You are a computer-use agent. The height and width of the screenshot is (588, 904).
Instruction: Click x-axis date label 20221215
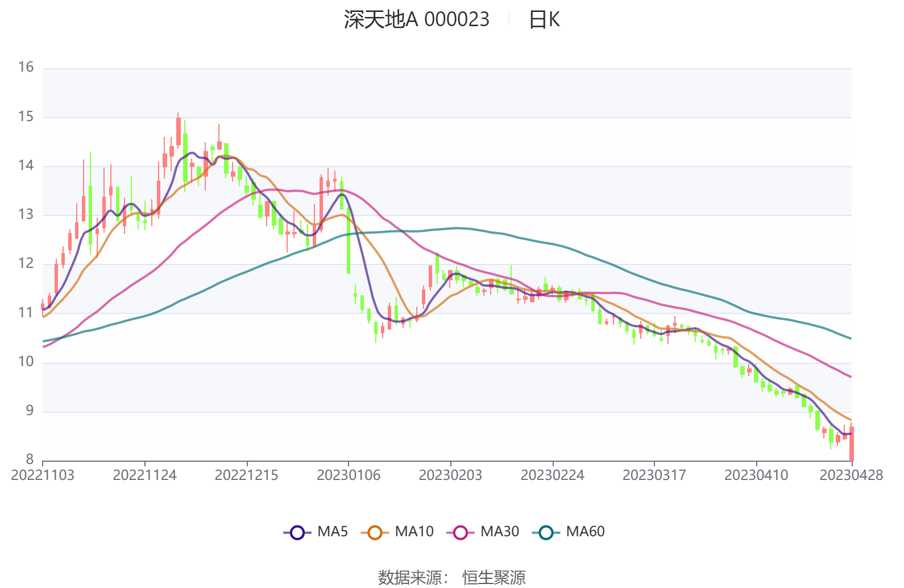pos(247,475)
